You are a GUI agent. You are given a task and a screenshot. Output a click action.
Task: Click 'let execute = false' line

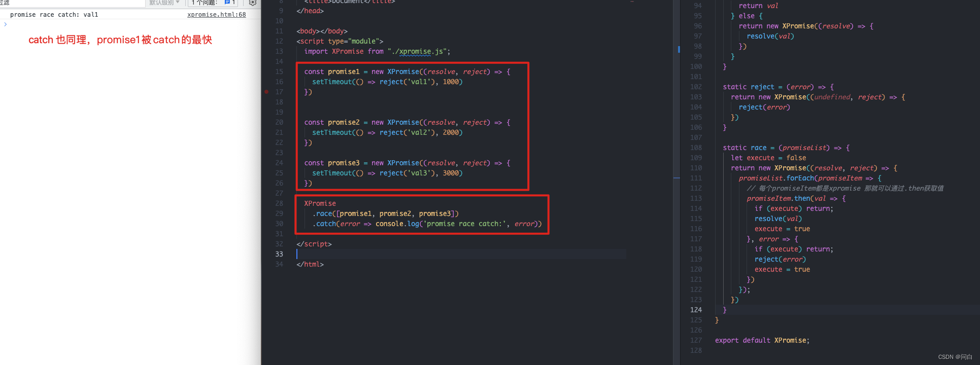(x=768, y=158)
